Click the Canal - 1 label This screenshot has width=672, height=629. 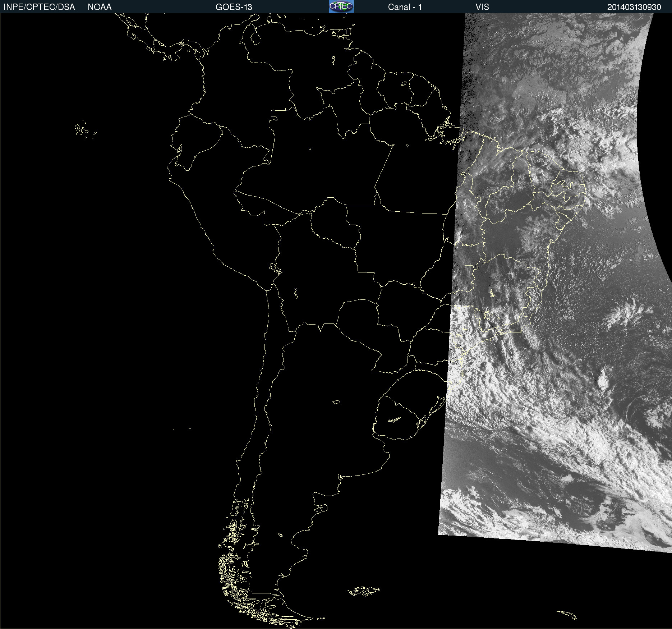pyautogui.click(x=405, y=7)
